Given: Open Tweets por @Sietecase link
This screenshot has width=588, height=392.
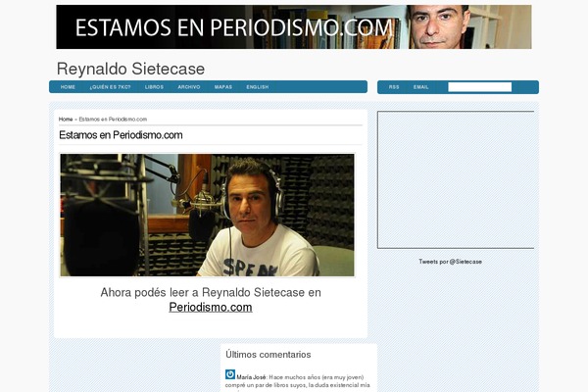Looking at the screenshot, I should click(x=450, y=262).
